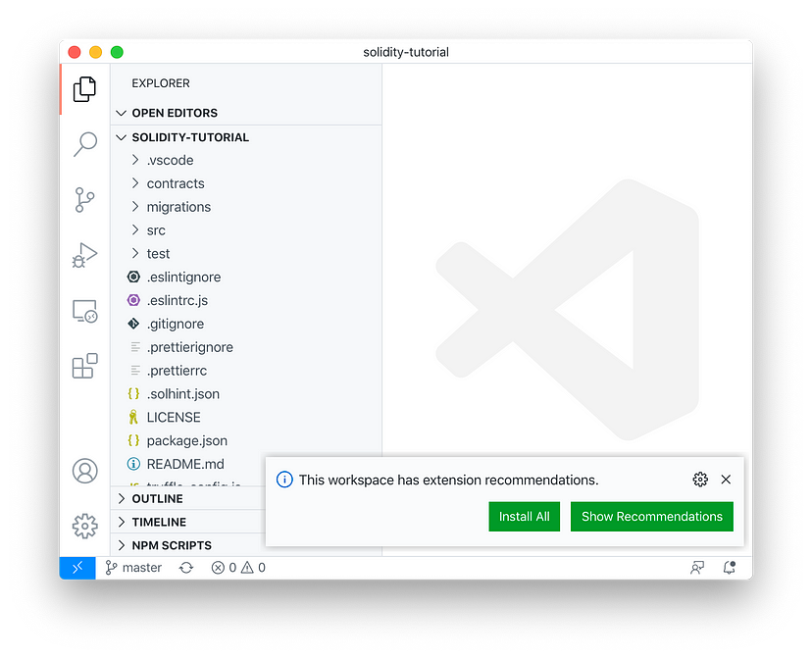Click the notification message text
812x658 pixels.
(x=448, y=480)
